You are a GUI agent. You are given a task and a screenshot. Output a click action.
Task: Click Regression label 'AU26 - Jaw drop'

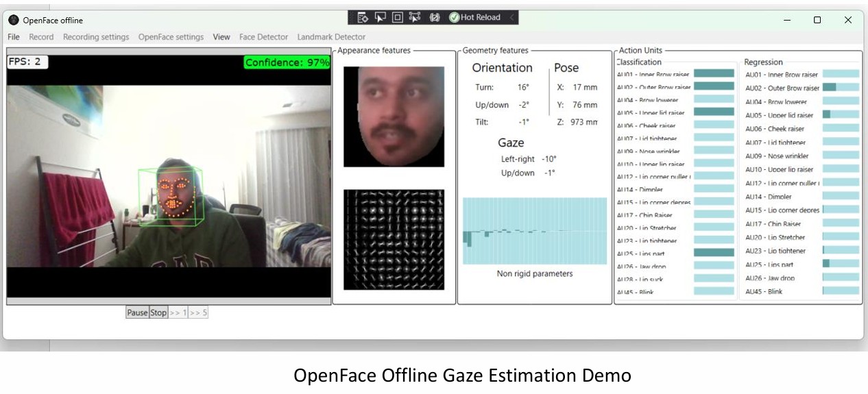coord(771,278)
